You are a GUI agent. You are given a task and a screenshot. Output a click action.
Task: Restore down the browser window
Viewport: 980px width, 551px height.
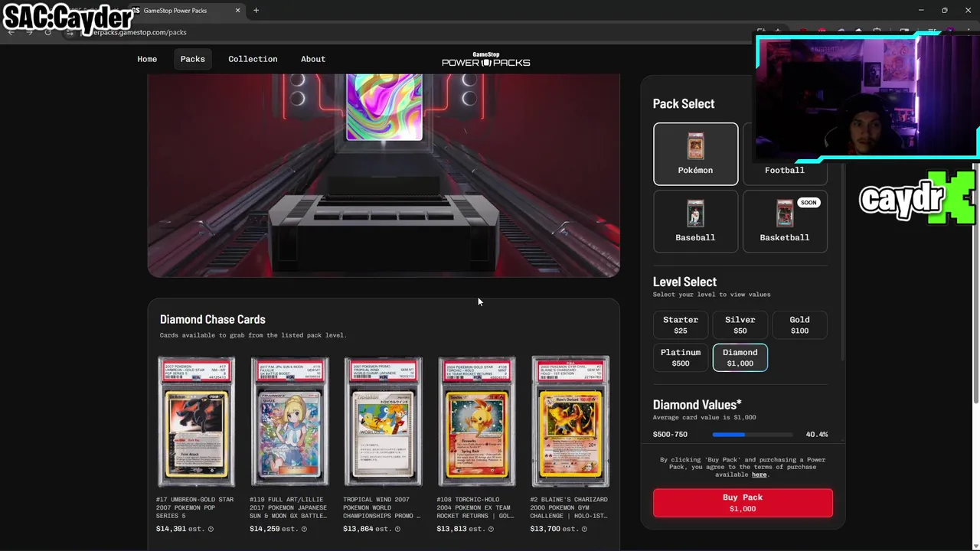[x=944, y=11]
